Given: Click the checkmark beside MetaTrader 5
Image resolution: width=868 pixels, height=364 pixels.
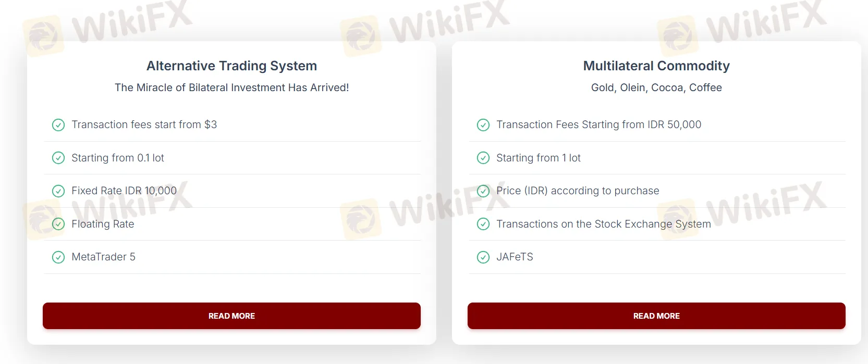Looking at the screenshot, I should coord(58,257).
